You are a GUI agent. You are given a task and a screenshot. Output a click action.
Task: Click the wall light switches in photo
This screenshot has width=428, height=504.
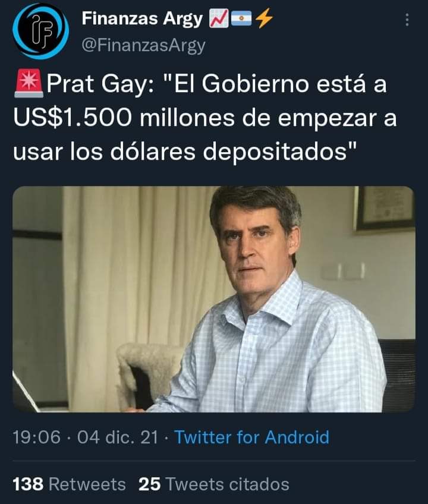tap(344, 272)
